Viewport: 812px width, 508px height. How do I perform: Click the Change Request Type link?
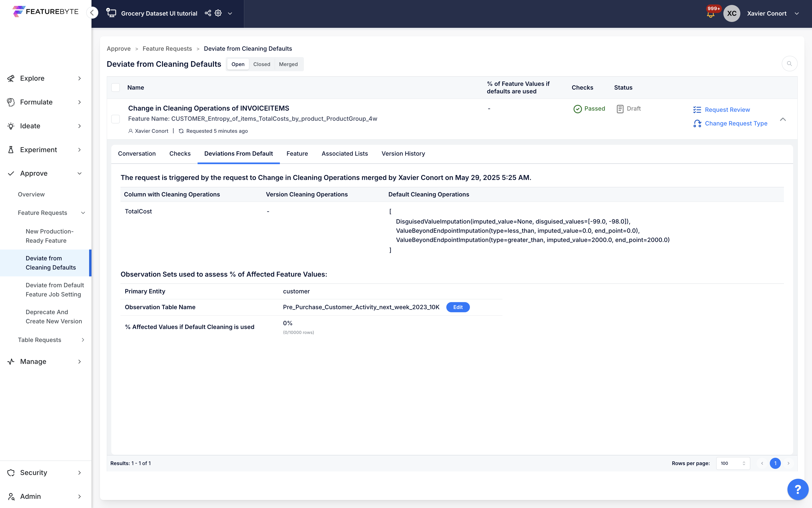[736, 124]
